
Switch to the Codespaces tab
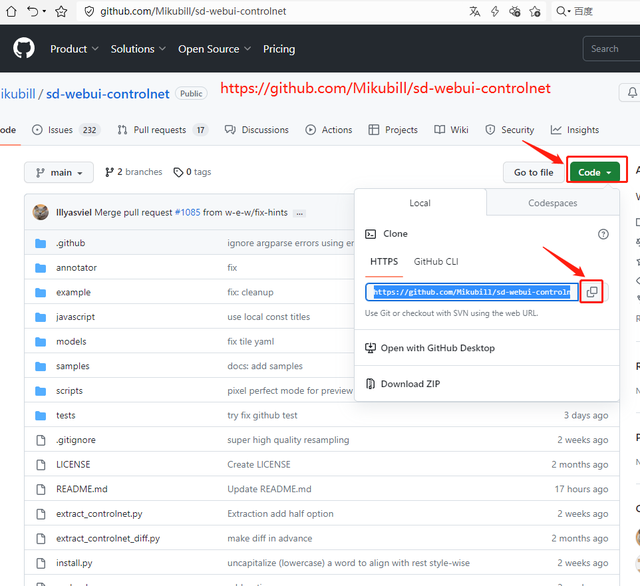[x=553, y=203]
